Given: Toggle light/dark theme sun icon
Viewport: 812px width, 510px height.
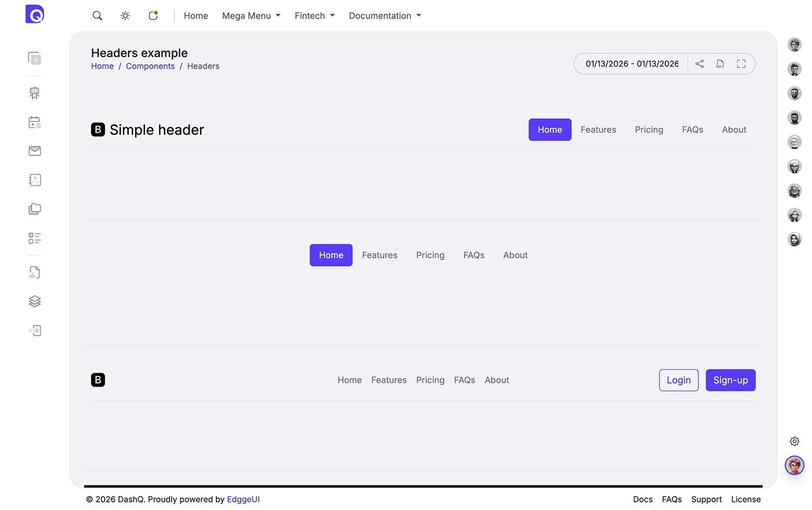Looking at the screenshot, I should click(125, 16).
